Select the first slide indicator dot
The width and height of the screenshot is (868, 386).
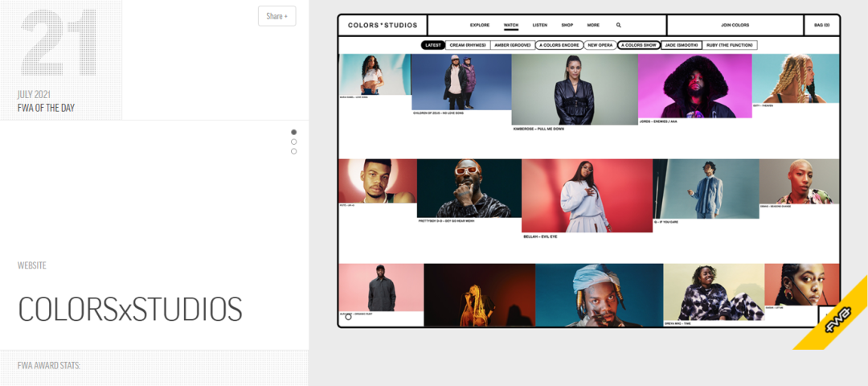(x=293, y=132)
